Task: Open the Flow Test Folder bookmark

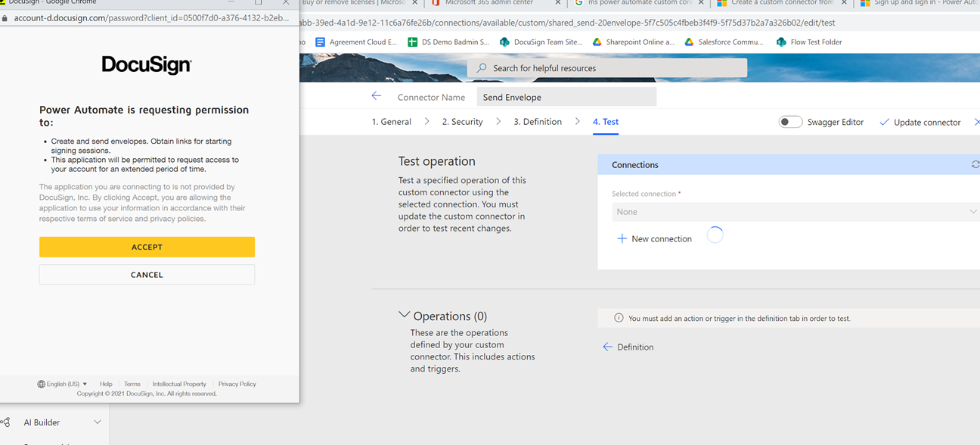Action: point(808,42)
